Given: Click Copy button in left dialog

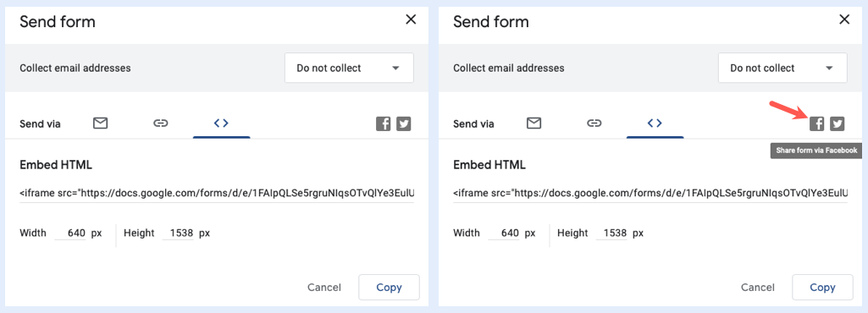Looking at the screenshot, I should 390,287.
